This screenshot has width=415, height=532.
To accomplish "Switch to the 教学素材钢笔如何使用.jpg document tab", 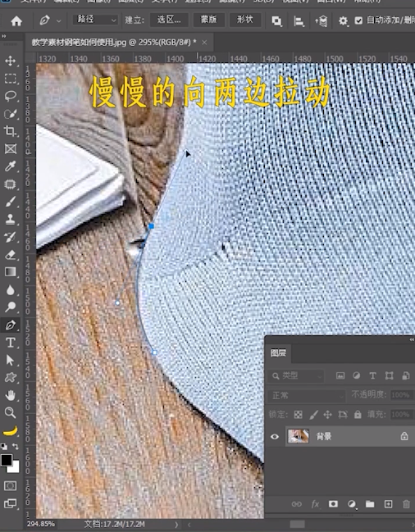I will 114,43.
